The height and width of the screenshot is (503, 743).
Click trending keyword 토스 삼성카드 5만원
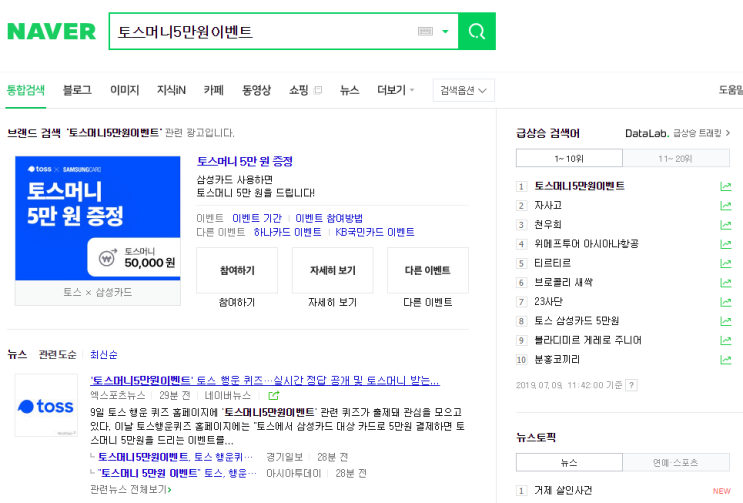(577, 321)
